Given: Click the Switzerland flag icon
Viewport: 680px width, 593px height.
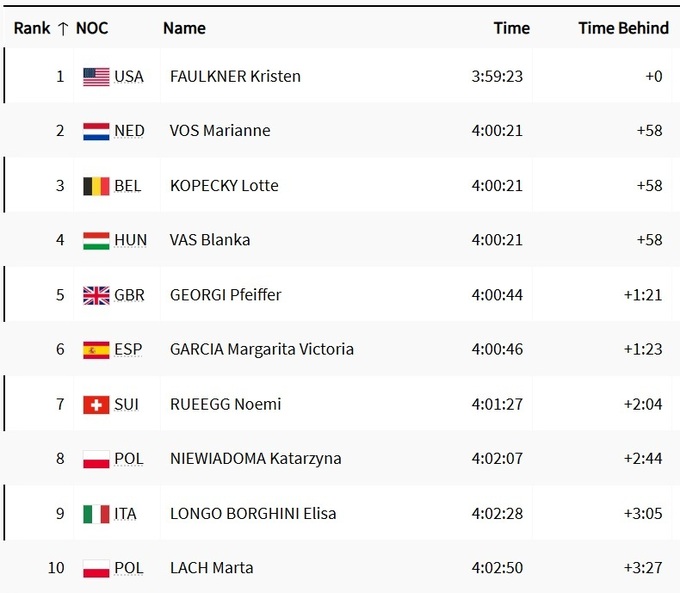Looking at the screenshot, I should tap(96, 404).
